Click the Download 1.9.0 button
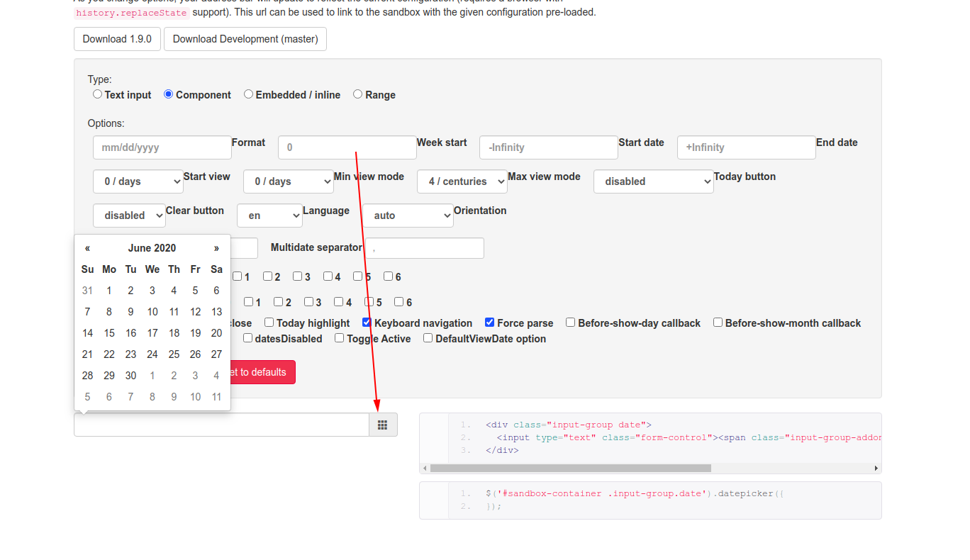This screenshot has width=970, height=560. [x=117, y=39]
